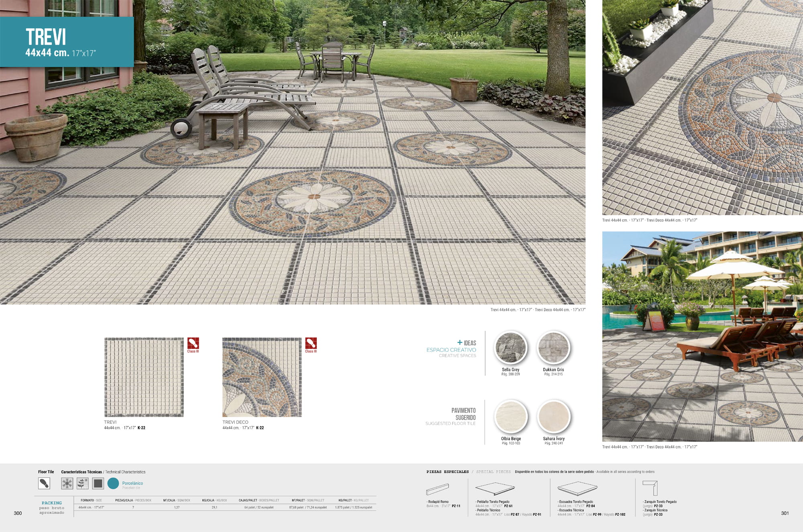Click the Escuadra Torelo corner piece drawing
Screen dimensions: 803x532
[577, 489]
